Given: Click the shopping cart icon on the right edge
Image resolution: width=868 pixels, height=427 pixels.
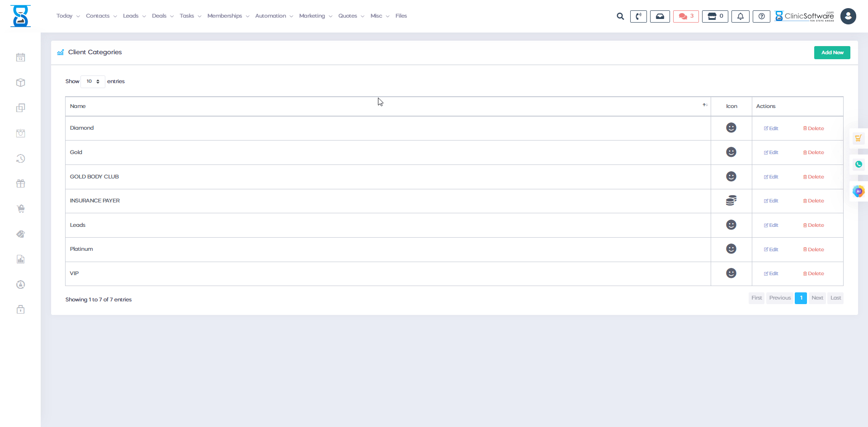Looking at the screenshot, I should pos(859,138).
